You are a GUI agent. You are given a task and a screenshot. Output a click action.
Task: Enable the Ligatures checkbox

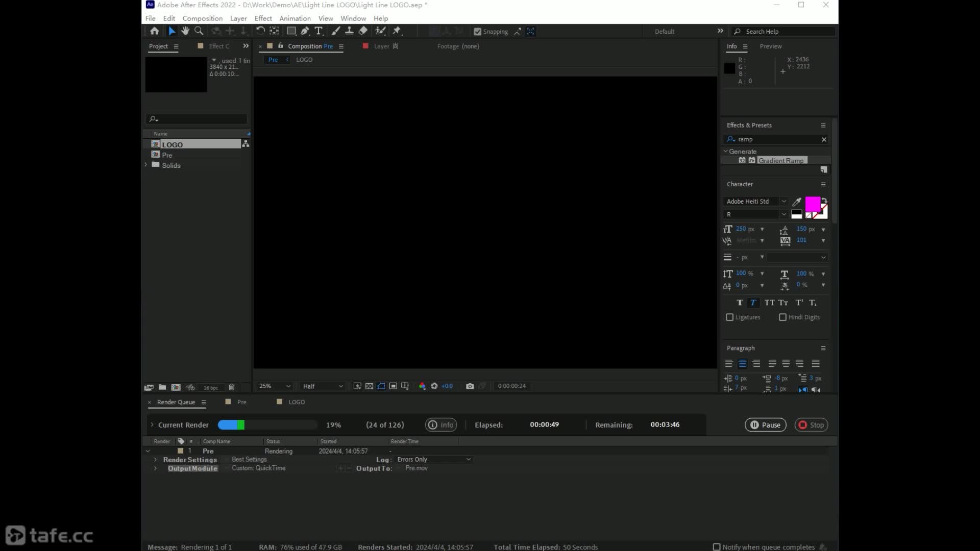pyautogui.click(x=730, y=317)
